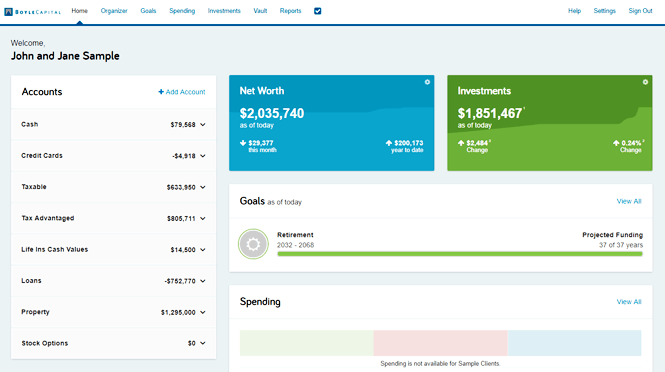
Task: Open the Help link
Action: click(574, 11)
